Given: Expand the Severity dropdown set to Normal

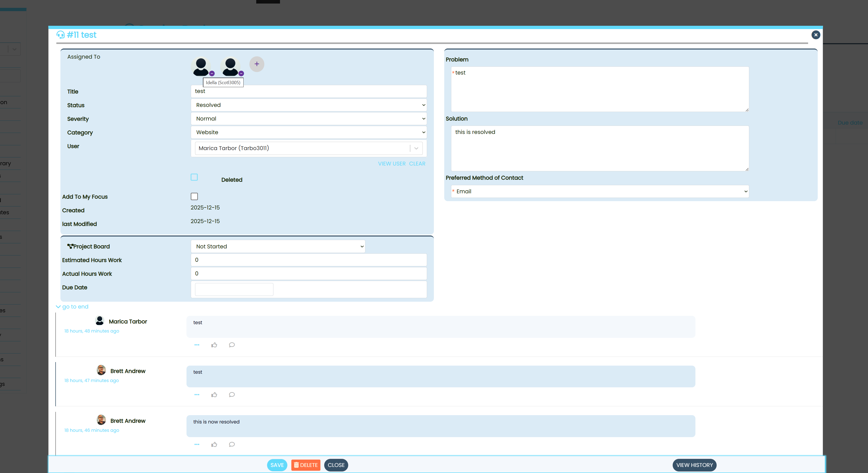Looking at the screenshot, I should pos(308,119).
